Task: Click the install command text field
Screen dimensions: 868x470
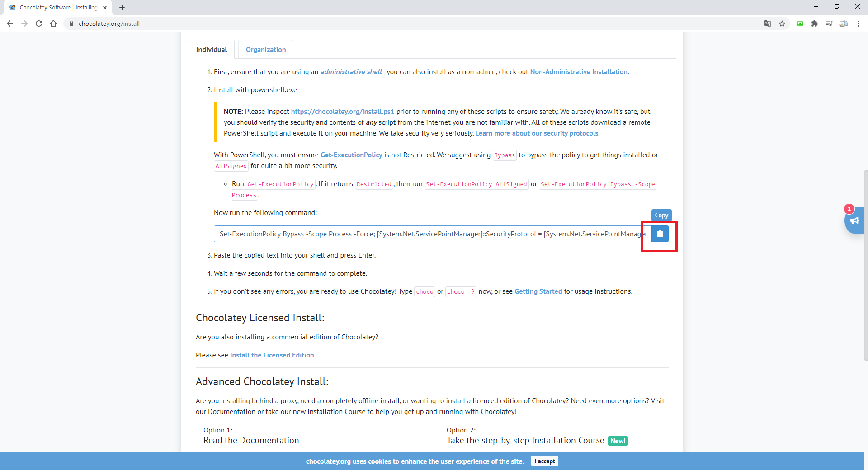Action: click(433, 234)
